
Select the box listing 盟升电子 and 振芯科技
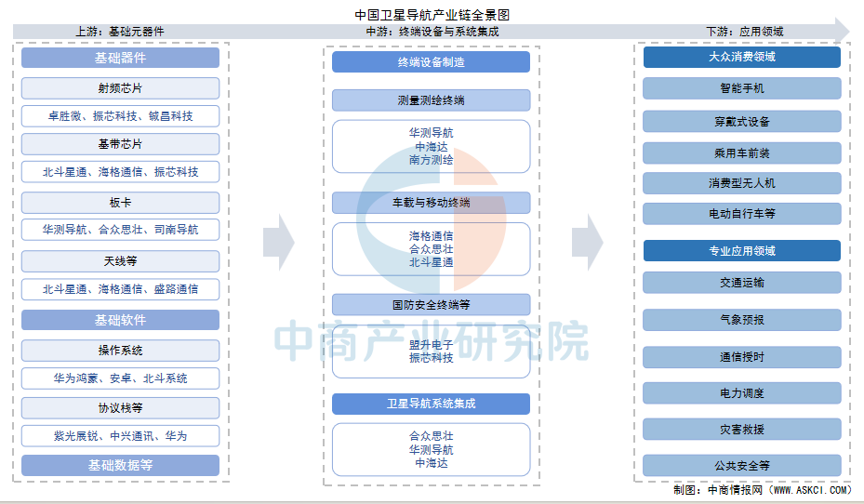coord(431,351)
